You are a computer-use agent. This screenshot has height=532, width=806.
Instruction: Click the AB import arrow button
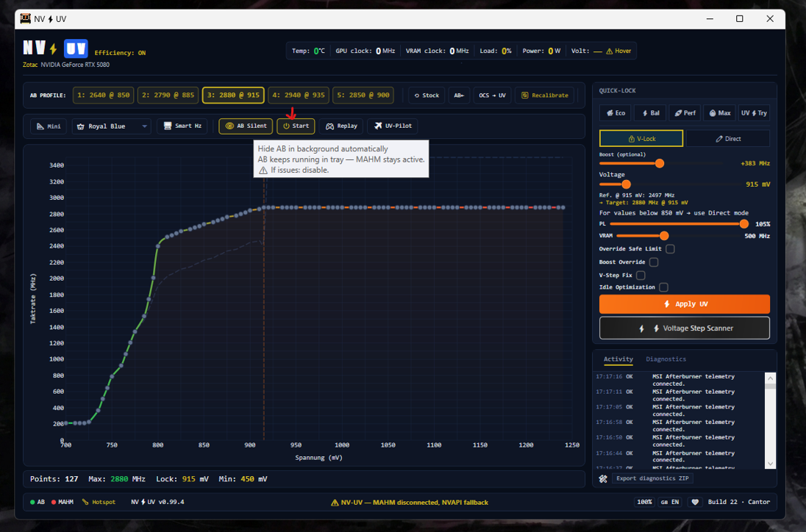click(x=458, y=95)
